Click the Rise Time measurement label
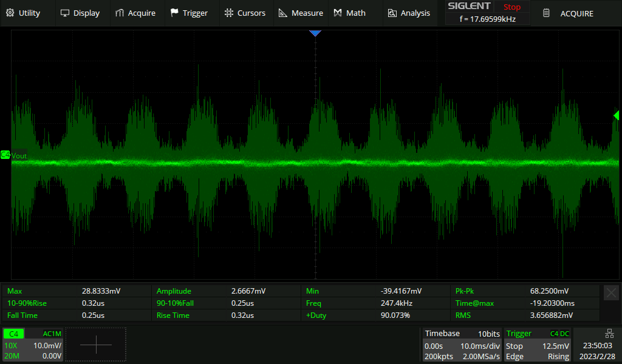The height and width of the screenshot is (364, 622). pyautogui.click(x=173, y=315)
